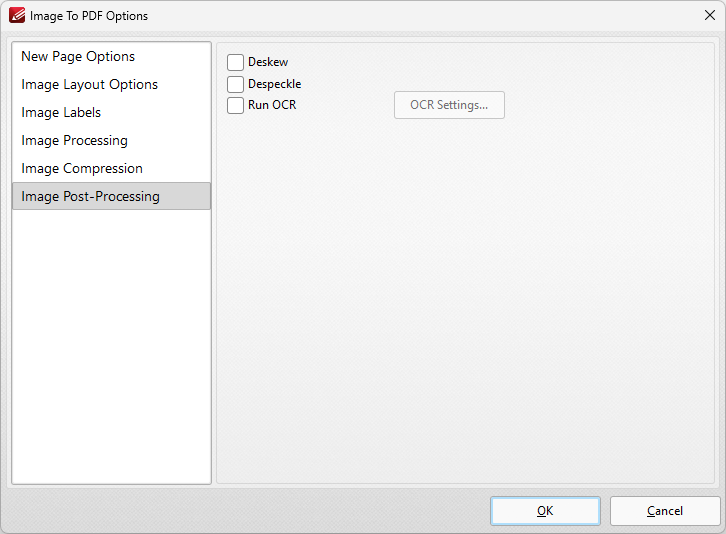Click the Run OCR label text
This screenshot has height=534, width=726.
[x=272, y=105]
